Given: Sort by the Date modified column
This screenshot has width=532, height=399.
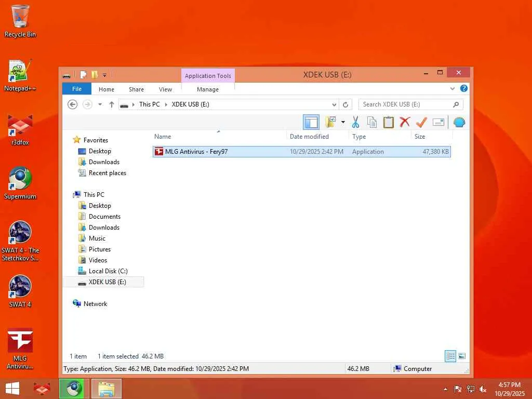Looking at the screenshot, I should pos(309,137).
